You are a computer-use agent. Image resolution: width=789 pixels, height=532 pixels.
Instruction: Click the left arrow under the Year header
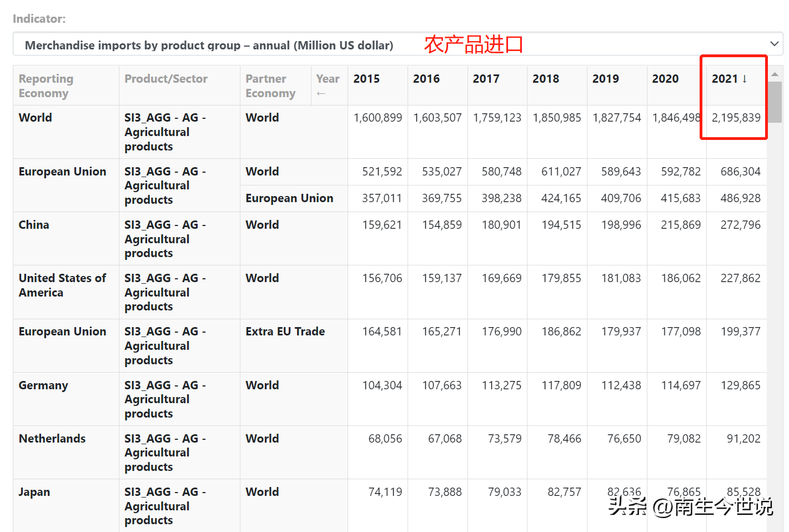pos(321,93)
